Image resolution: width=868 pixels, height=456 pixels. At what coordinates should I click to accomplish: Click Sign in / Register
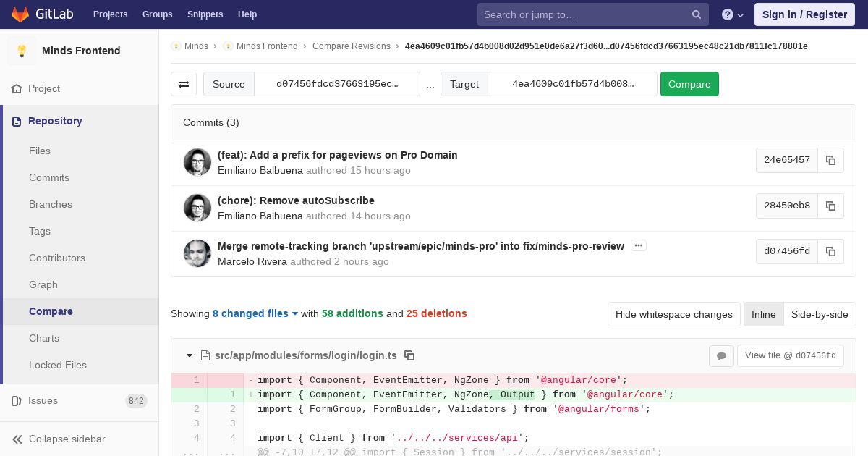point(804,14)
